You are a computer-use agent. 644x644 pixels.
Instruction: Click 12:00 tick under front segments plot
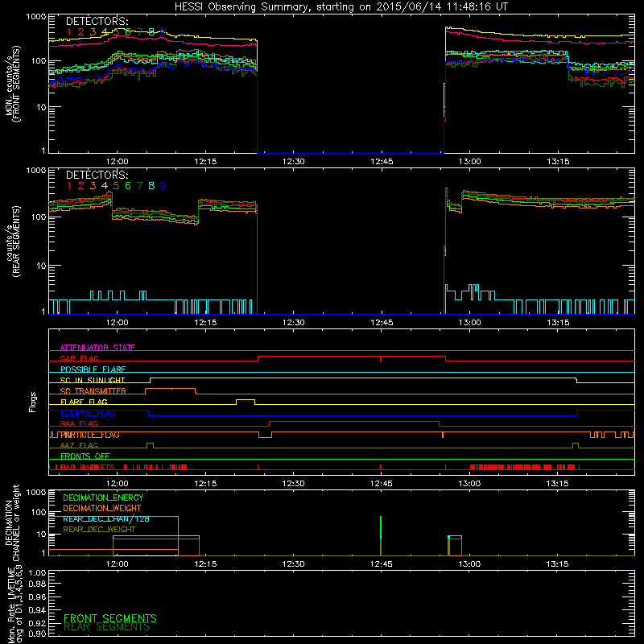[117, 162]
